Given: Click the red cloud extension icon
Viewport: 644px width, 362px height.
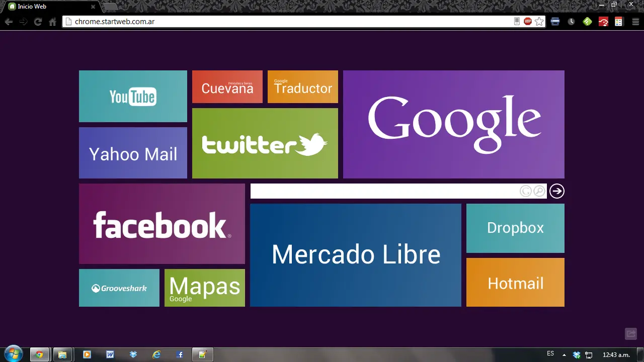Looking at the screenshot, I should (603, 22).
